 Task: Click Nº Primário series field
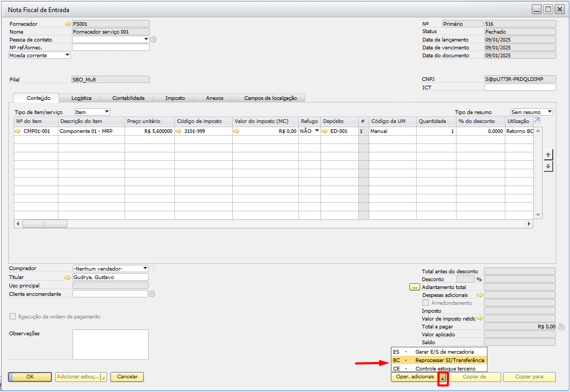tap(462, 24)
